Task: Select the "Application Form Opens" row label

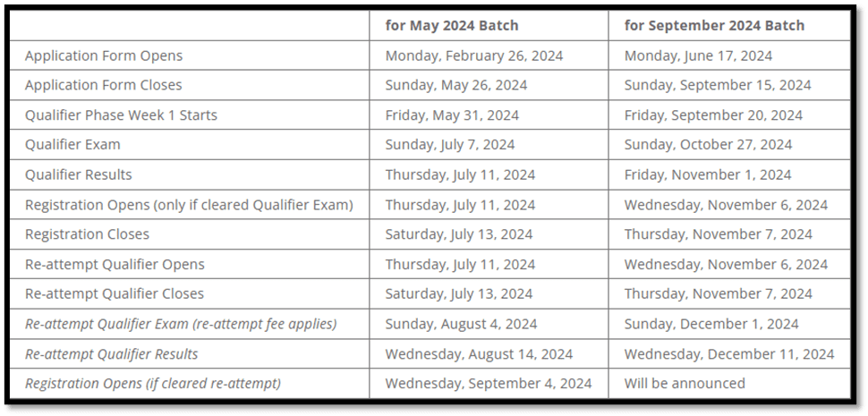Action: pos(104,55)
